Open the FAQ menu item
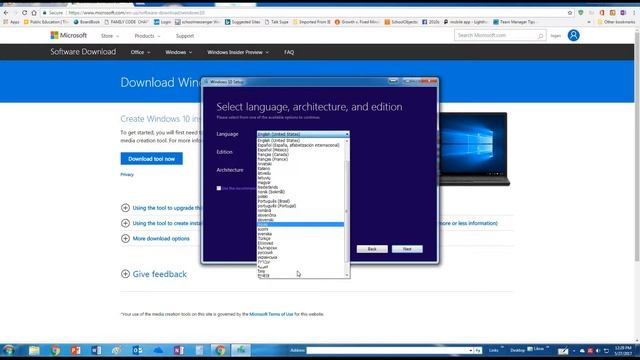 289,52
